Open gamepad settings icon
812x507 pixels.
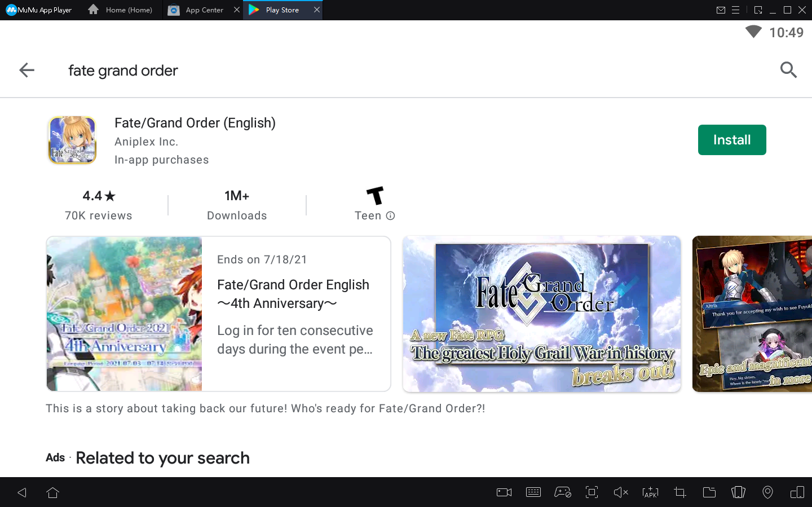pyautogui.click(x=563, y=492)
